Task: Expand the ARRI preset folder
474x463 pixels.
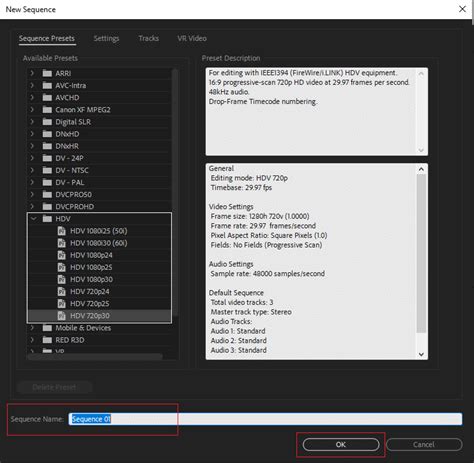Action: point(32,73)
